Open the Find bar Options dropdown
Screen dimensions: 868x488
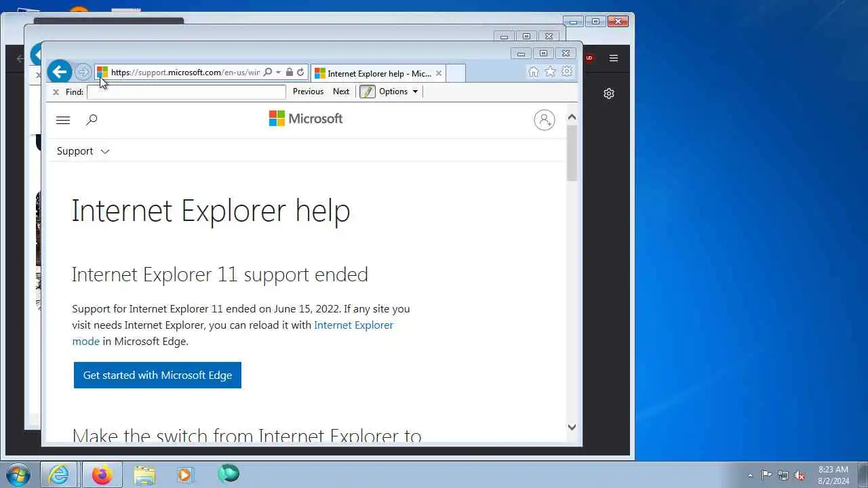tap(399, 91)
